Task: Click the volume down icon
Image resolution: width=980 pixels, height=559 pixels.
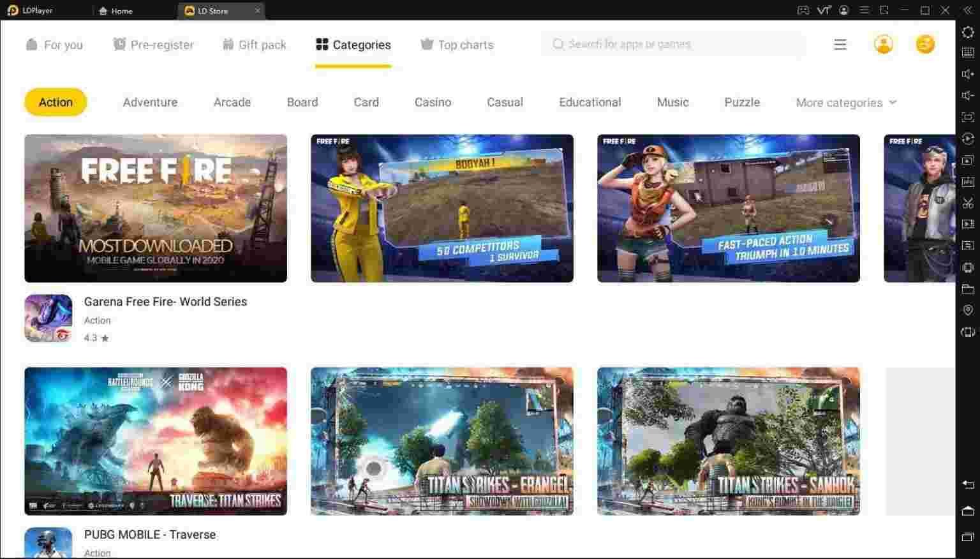Action: [x=967, y=94]
